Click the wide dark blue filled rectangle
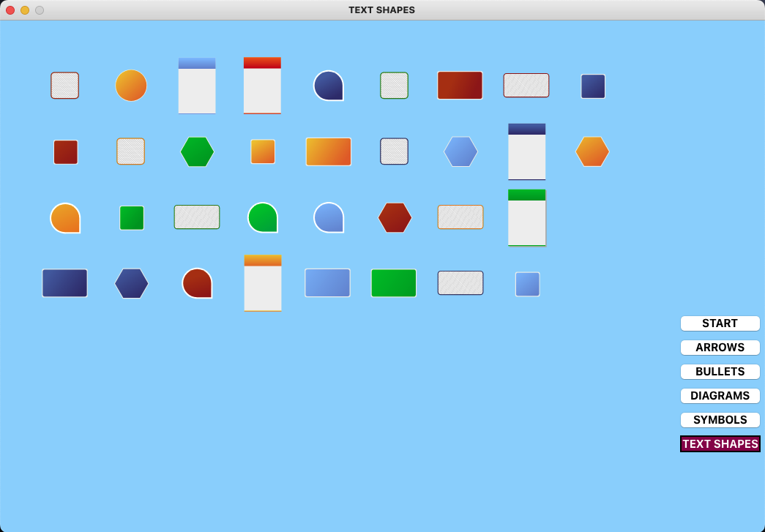 point(64,283)
